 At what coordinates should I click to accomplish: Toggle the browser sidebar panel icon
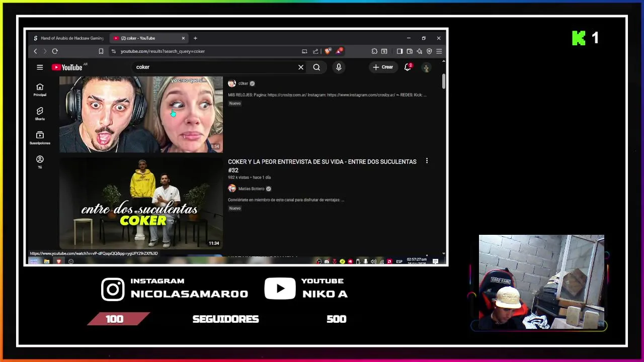(x=399, y=51)
